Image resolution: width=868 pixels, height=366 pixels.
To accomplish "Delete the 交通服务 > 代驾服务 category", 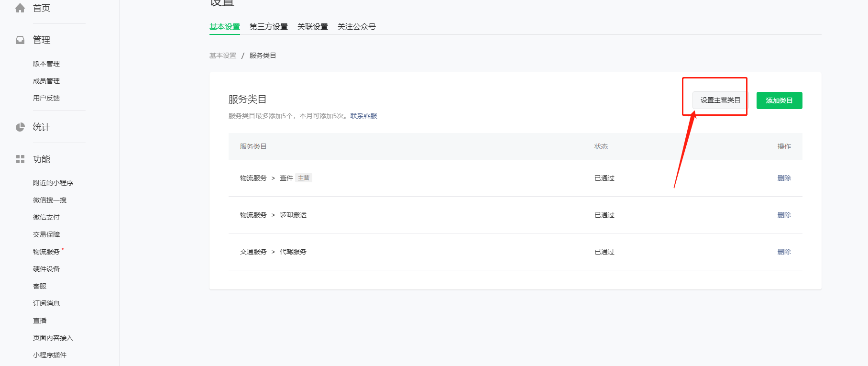I will click(784, 252).
